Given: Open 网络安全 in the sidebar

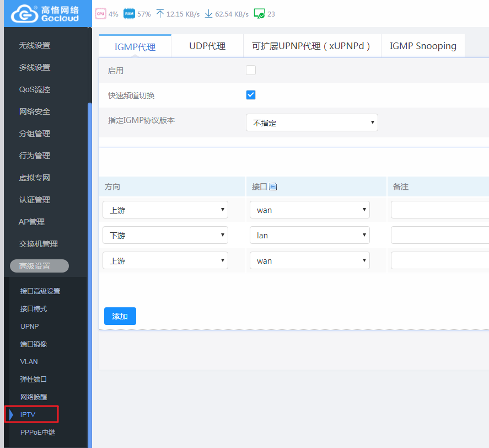Looking at the screenshot, I should 35,111.
